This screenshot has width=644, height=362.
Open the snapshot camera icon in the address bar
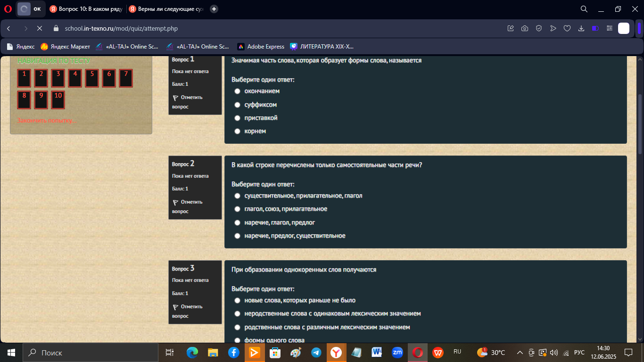(525, 28)
